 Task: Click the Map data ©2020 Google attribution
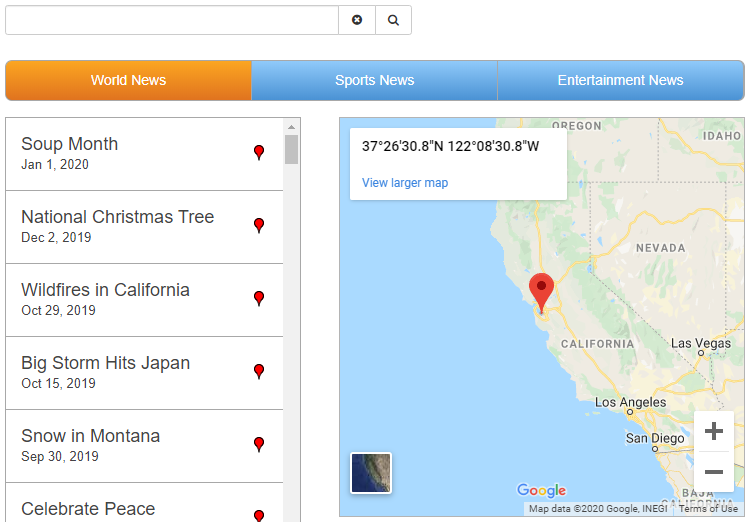598,509
